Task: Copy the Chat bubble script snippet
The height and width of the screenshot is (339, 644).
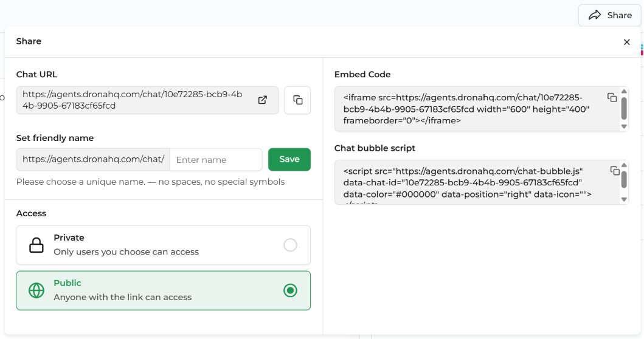Action: 614,170
